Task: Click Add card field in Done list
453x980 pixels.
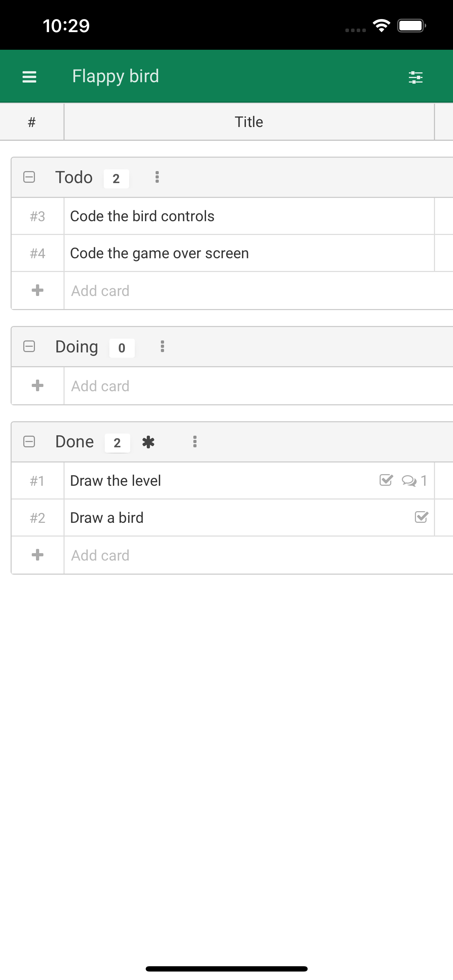Action: pos(259,555)
